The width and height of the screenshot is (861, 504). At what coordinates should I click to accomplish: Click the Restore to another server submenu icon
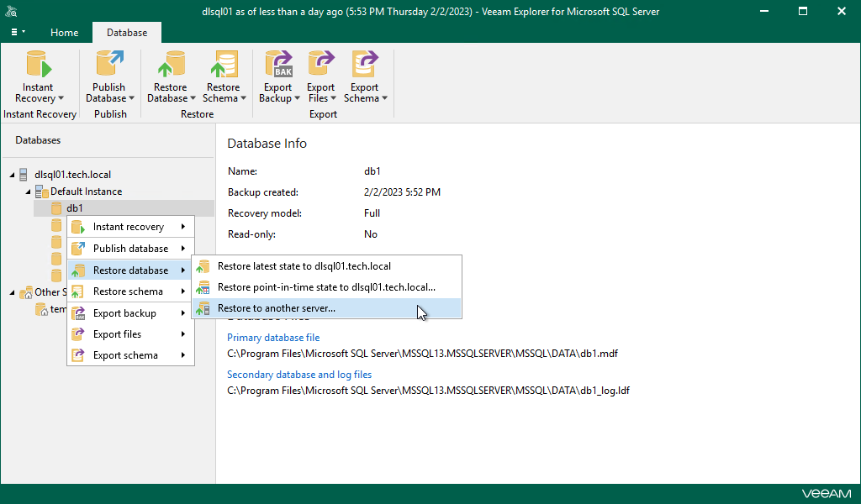(203, 308)
